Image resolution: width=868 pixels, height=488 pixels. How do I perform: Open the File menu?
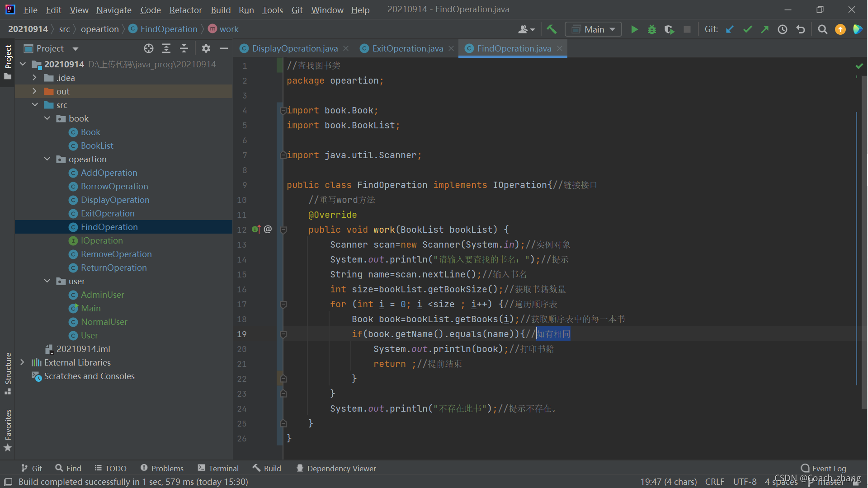[x=30, y=9]
